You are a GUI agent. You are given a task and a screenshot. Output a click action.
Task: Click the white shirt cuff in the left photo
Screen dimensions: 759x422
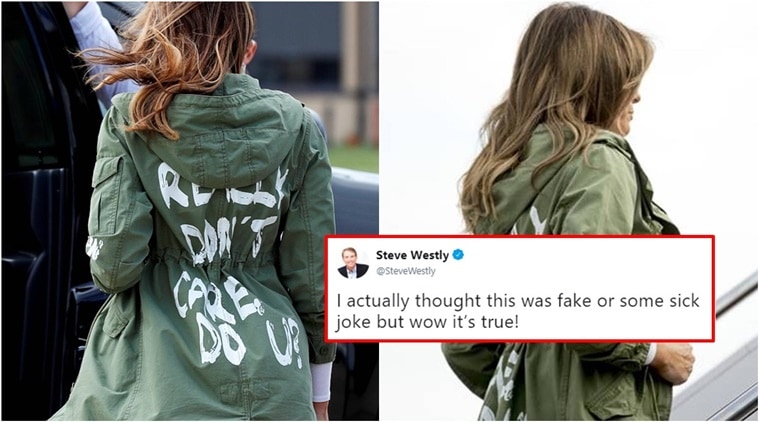click(321, 381)
